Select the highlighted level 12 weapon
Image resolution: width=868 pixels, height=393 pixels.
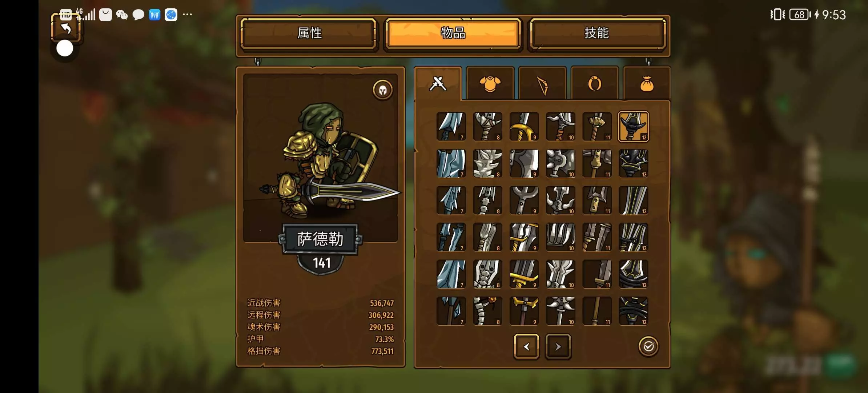pos(633,127)
